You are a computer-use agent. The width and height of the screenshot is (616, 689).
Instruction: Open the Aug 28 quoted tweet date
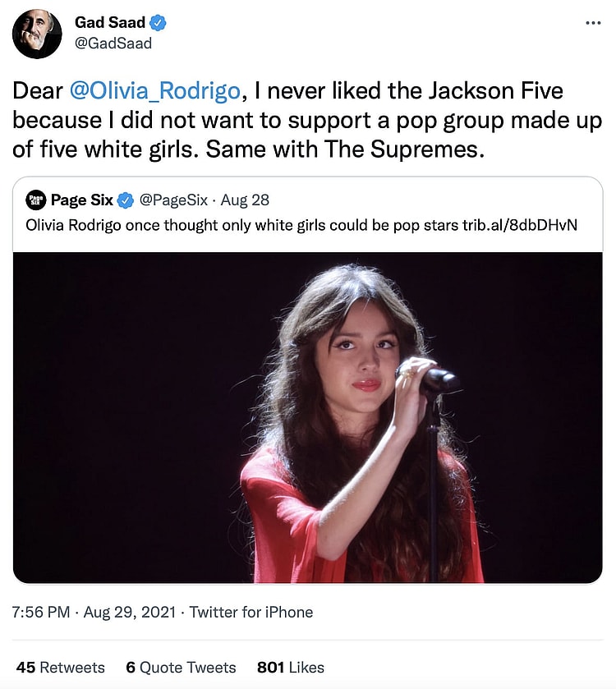245,200
